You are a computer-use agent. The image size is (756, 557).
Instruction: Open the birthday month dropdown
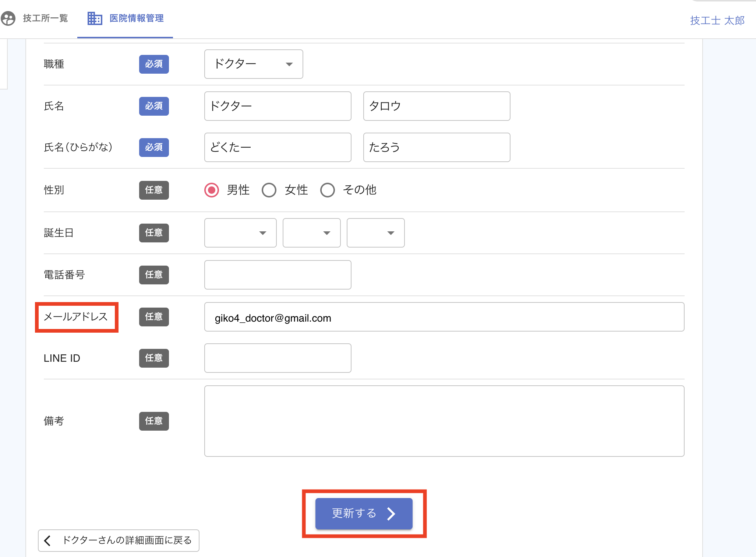coord(311,233)
